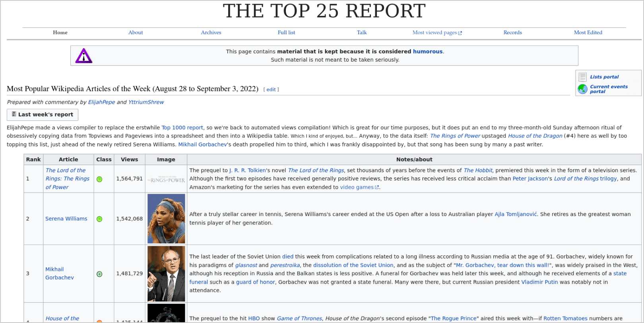Open the About tab
The height and width of the screenshot is (323, 644).
tap(136, 33)
